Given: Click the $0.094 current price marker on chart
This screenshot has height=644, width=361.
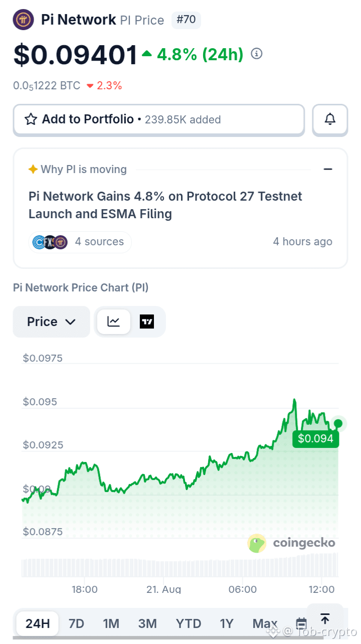Looking at the screenshot, I should point(315,439).
